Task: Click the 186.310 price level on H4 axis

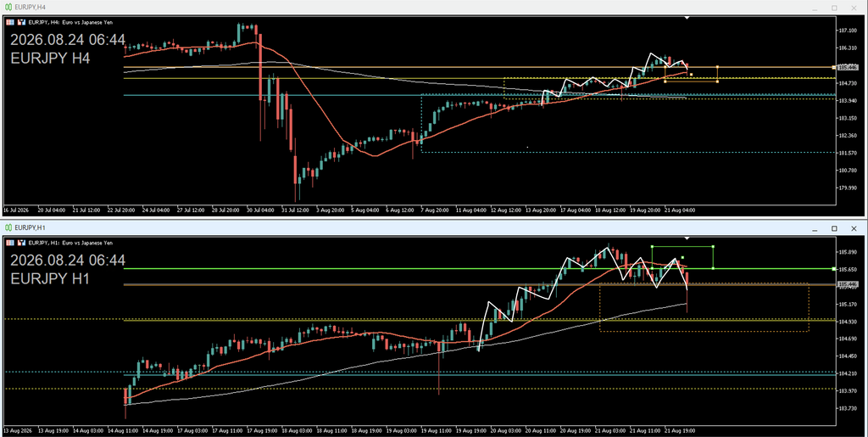Action: pyautogui.click(x=849, y=48)
